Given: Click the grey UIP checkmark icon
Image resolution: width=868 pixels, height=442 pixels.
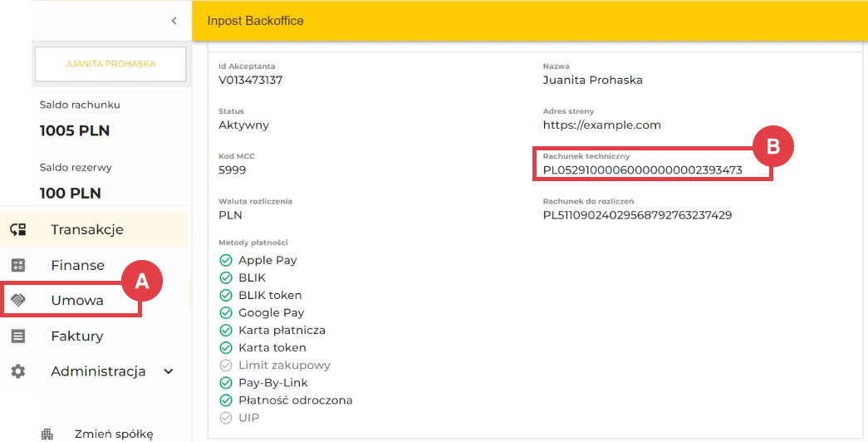Looking at the screenshot, I should coord(226,418).
